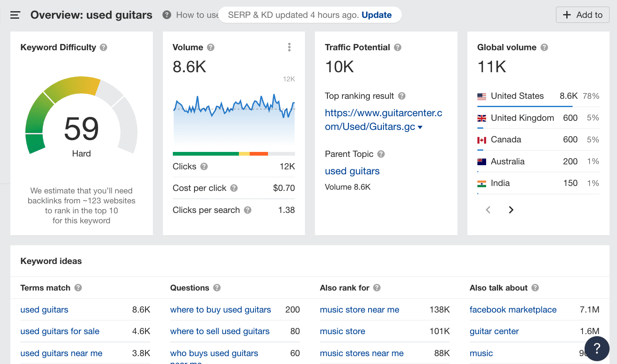Open the Volume card three-dot menu
Image resolution: width=617 pixels, height=364 pixels.
tap(289, 47)
